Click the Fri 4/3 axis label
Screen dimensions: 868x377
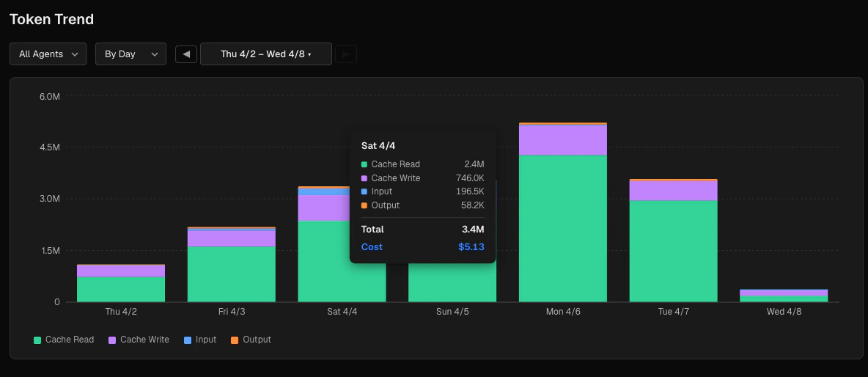coord(232,312)
